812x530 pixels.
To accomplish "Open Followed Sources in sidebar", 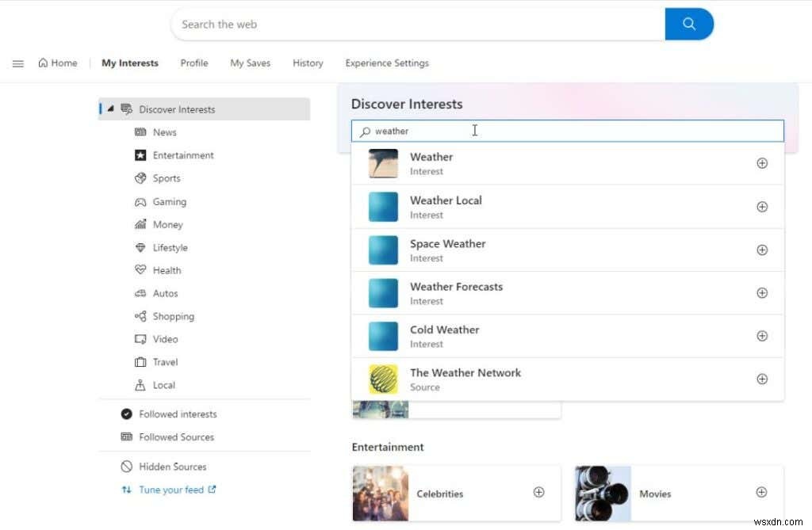I will coord(177,437).
